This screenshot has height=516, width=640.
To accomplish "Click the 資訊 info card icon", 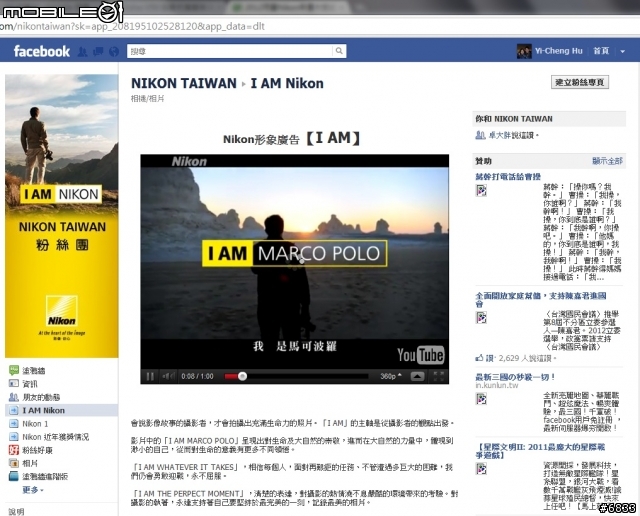I will pyautogui.click(x=14, y=383).
